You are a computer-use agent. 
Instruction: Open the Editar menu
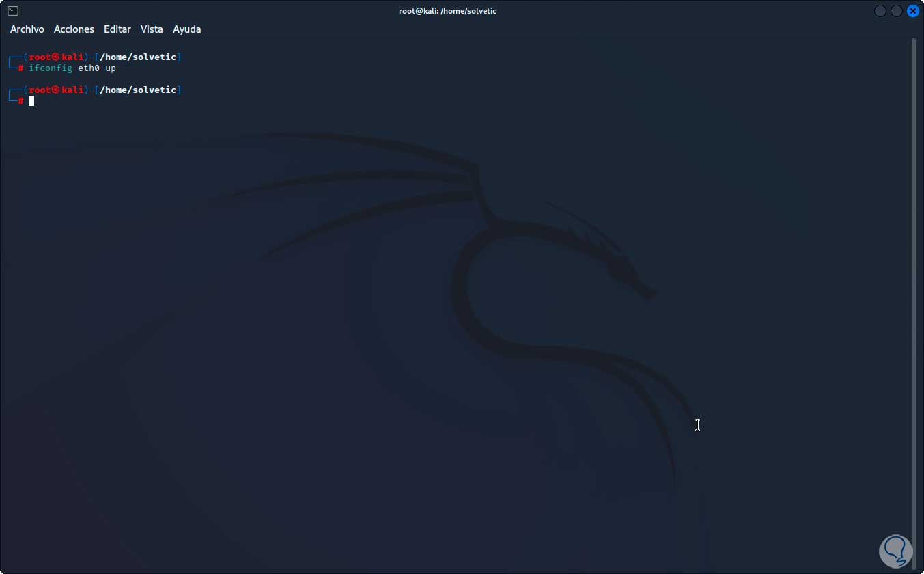[x=117, y=29]
